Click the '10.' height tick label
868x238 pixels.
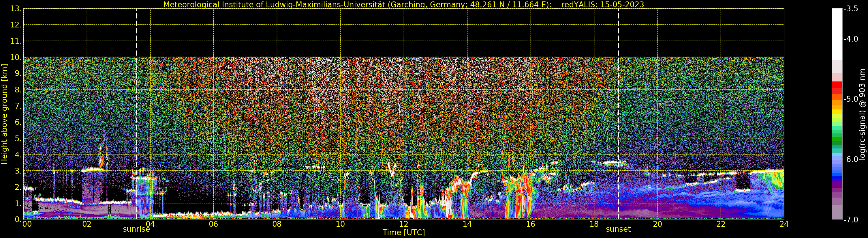(16, 57)
